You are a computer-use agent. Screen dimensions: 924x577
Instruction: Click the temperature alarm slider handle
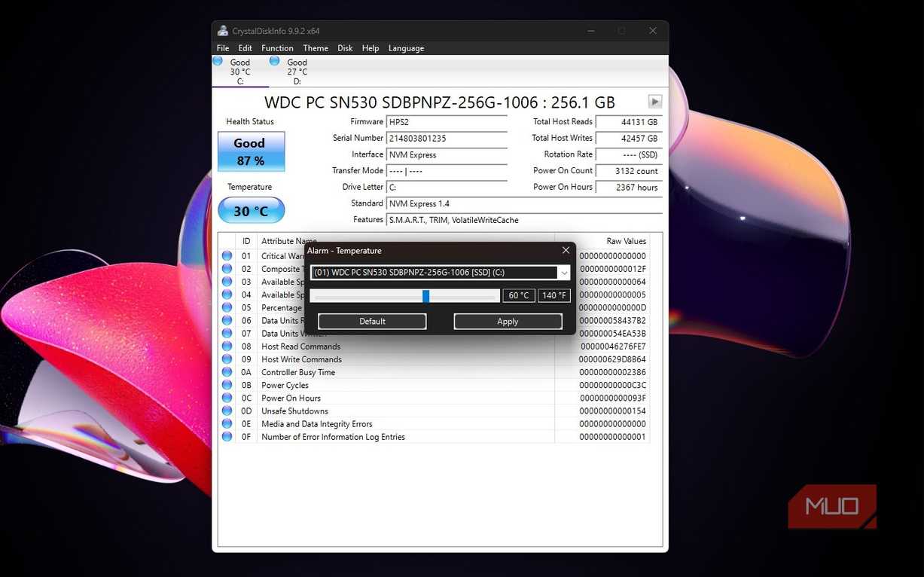click(x=425, y=296)
